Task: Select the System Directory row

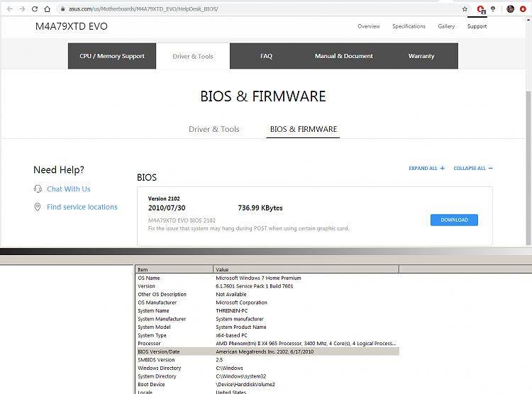Action: coord(267,376)
